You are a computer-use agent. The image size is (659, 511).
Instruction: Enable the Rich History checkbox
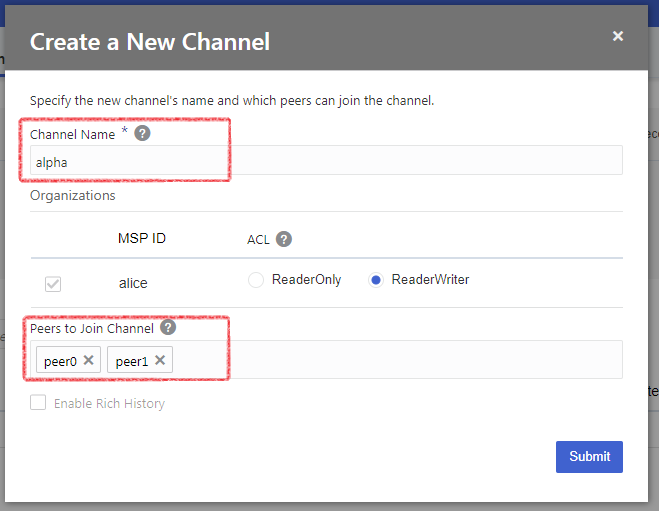[38, 403]
